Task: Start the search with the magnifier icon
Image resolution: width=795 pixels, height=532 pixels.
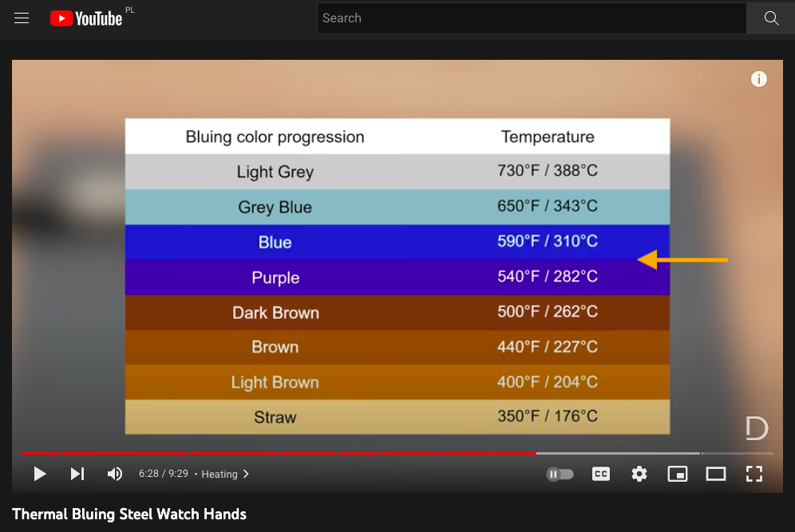Action: [770, 18]
